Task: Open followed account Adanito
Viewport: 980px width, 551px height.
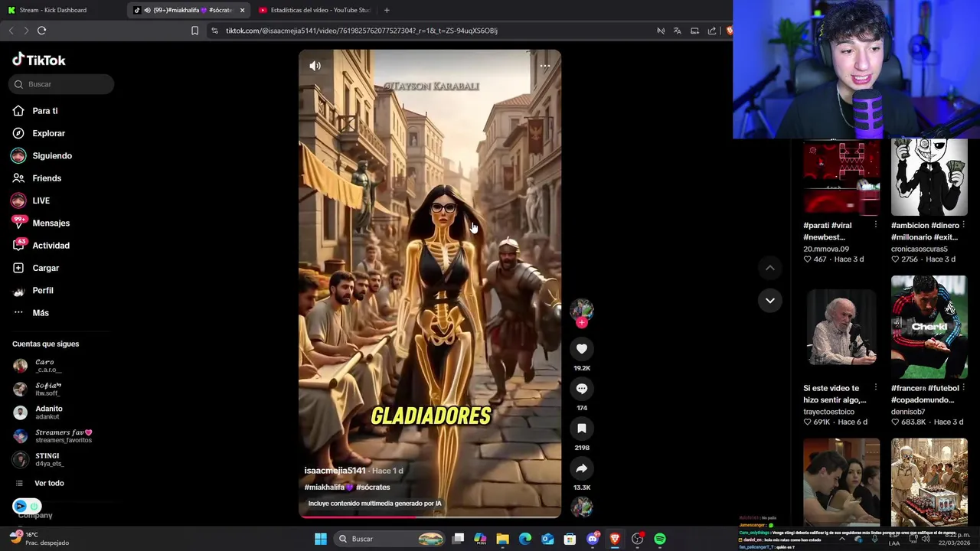Action: [x=38, y=412]
